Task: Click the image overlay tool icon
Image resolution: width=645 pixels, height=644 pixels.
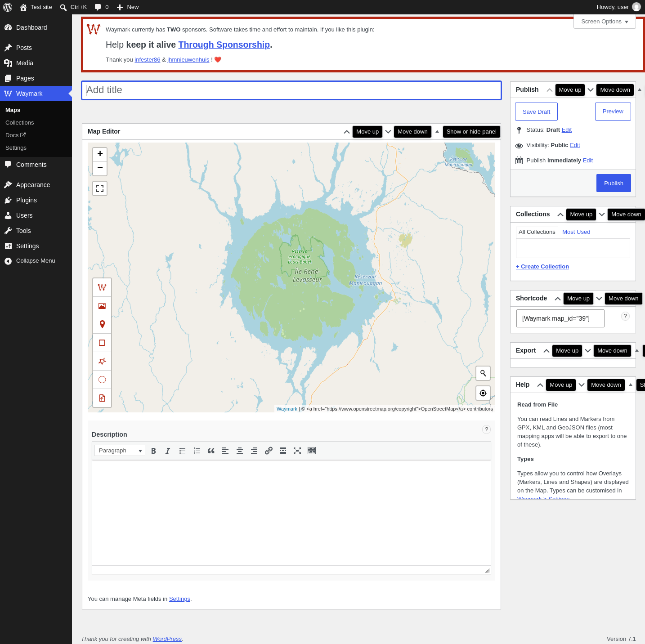Action: [x=102, y=306]
